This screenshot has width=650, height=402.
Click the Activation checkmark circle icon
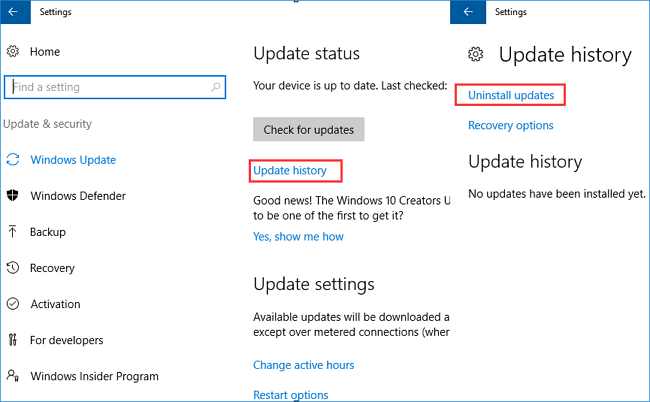[x=13, y=304]
